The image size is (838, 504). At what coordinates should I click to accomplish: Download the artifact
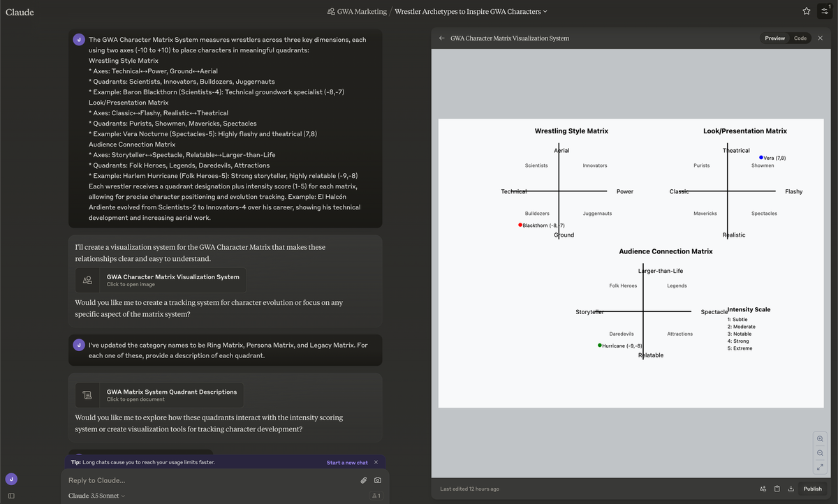coord(791,489)
